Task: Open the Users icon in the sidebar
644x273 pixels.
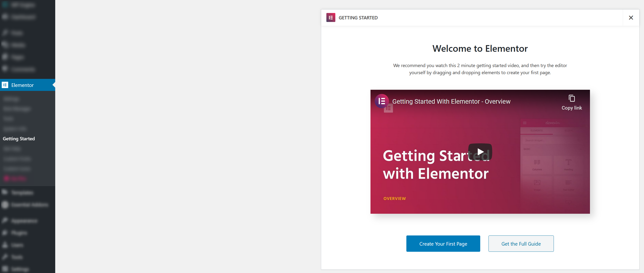Action: [x=5, y=245]
